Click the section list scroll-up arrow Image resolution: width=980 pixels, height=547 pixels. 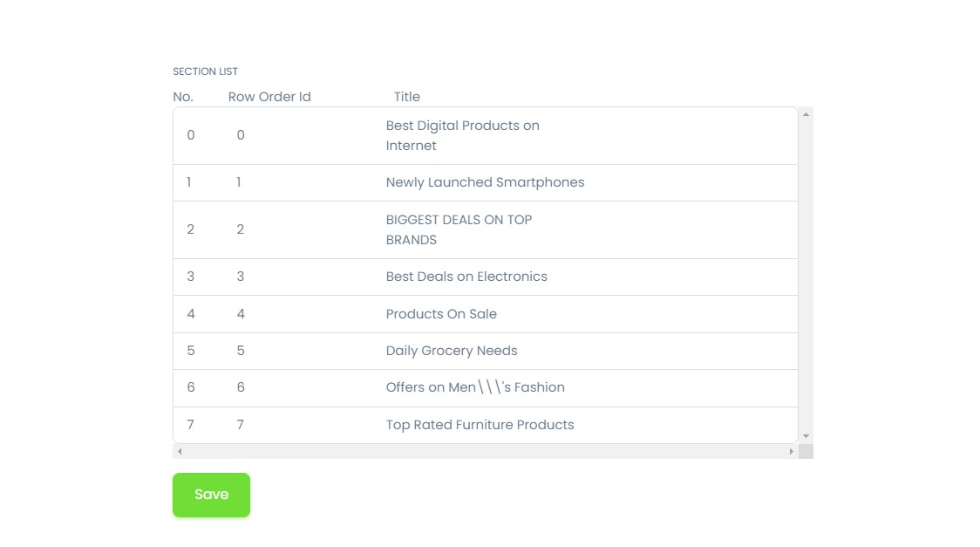[806, 114]
